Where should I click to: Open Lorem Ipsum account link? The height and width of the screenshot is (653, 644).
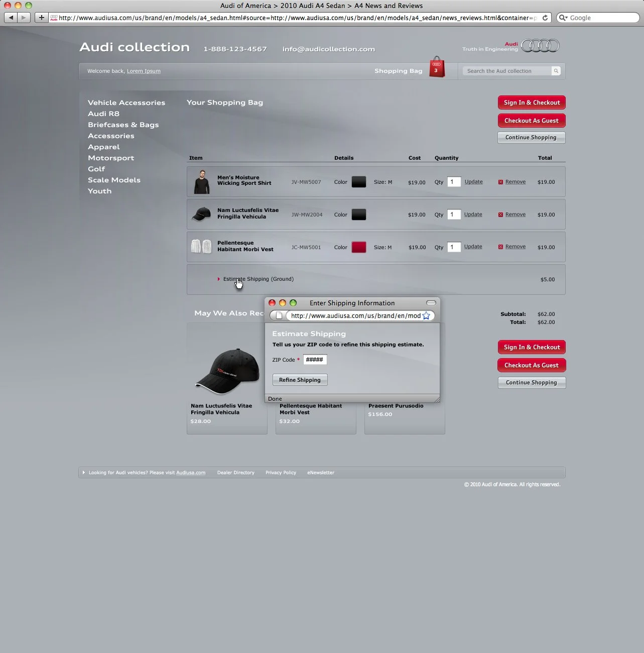click(144, 71)
